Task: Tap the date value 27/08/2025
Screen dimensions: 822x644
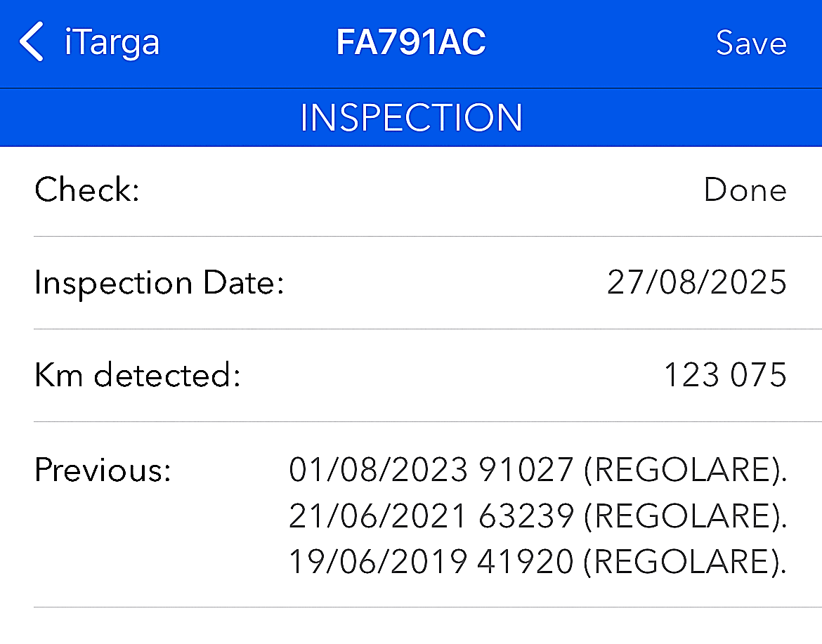Action: click(696, 283)
